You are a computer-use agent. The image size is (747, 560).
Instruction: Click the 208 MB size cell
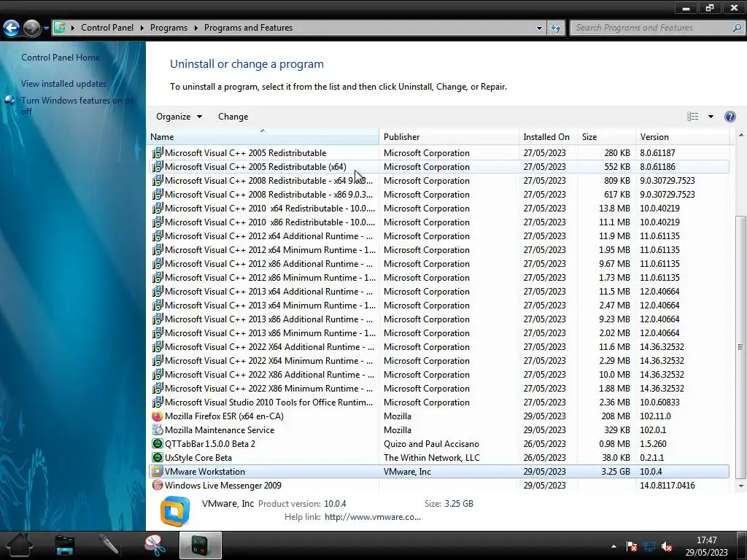coord(616,416)
